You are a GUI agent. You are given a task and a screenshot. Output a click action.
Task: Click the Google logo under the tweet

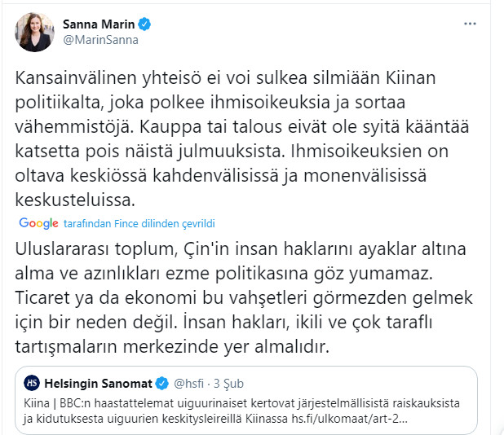tap(38, 223)
